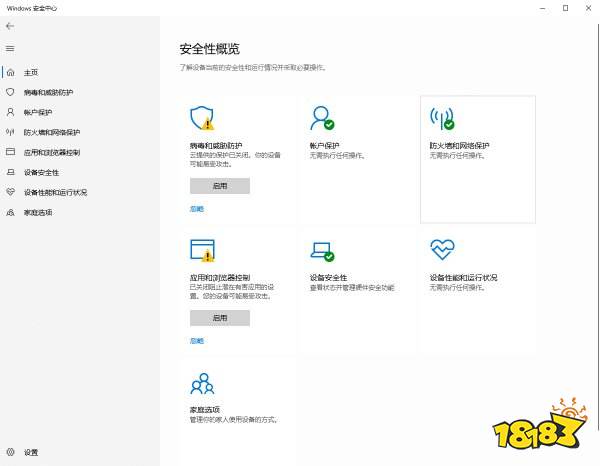The width and height of the screenshot is (600, 466).
Task: Click the account person icon in sidebar
Action: coord(10,112)
